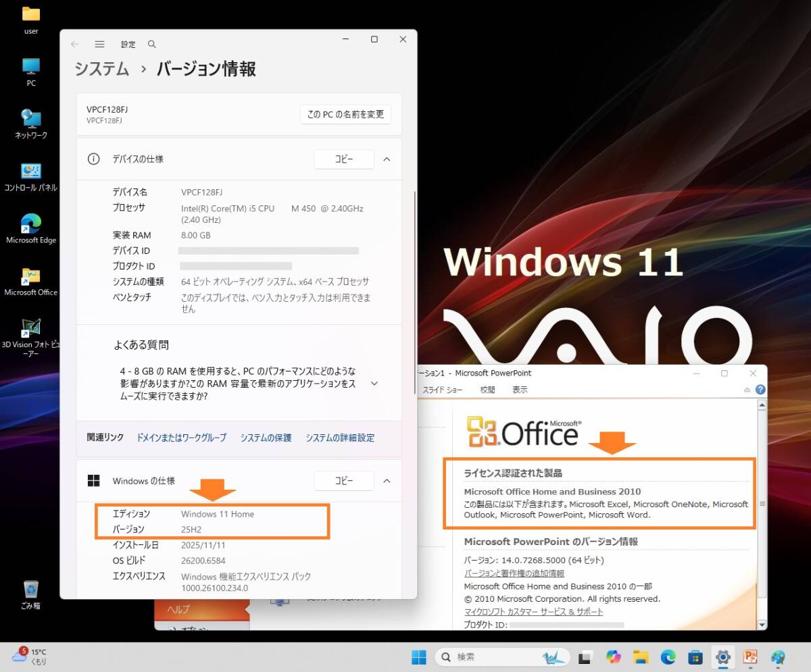Open システムの保護 link
Image resolution: width=811 pixels, height=672 pixels.
(x=266, y=438)
